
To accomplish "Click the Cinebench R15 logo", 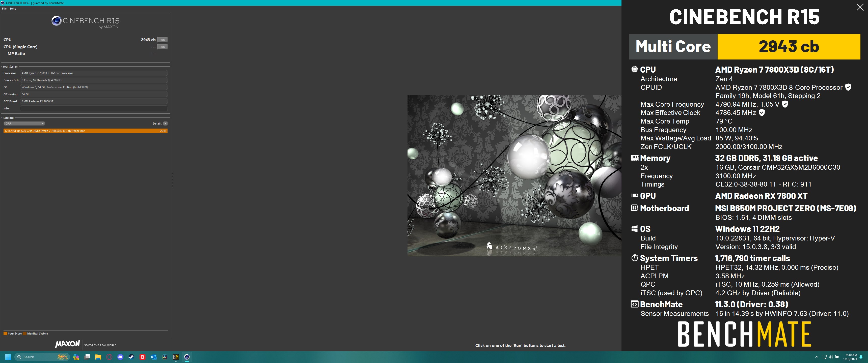I will coord(85,22).
